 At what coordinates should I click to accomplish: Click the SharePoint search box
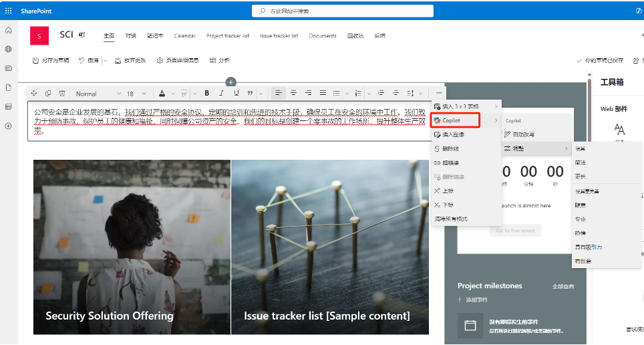[x=321, y=11]
